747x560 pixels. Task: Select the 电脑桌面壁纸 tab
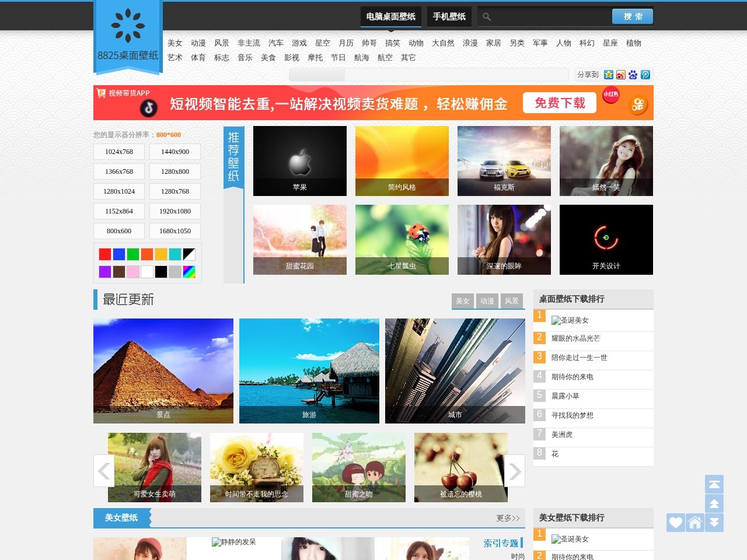point(390,17)
